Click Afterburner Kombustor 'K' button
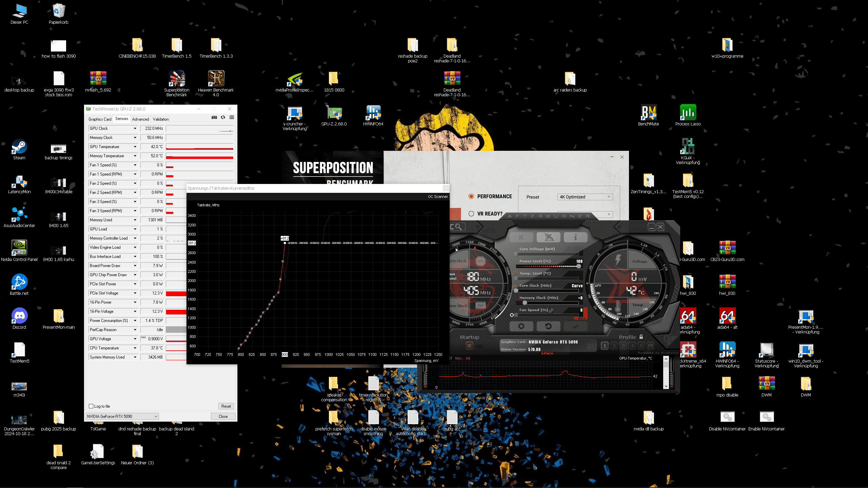 coord(521,237)
